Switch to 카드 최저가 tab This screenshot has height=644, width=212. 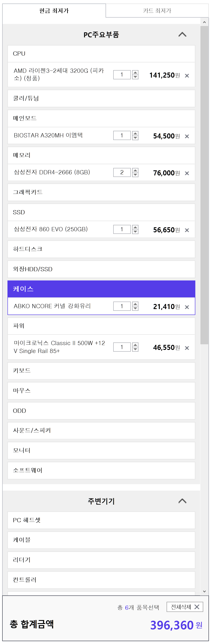click(x=157, y=11)
